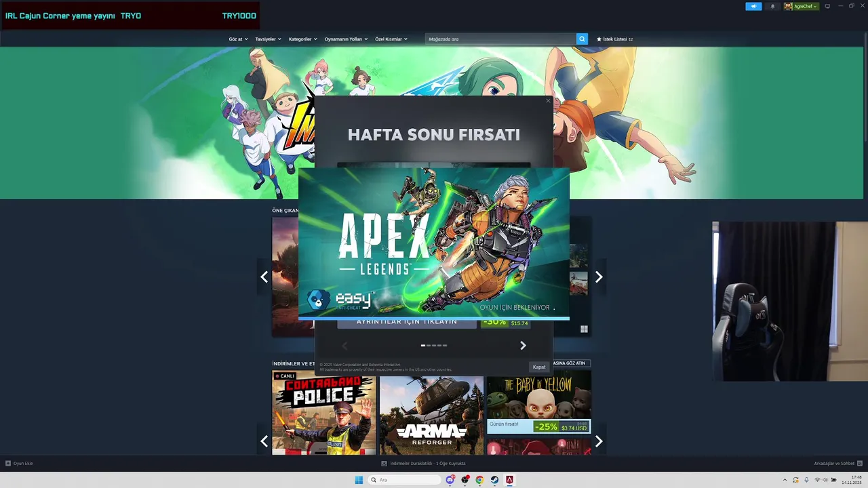868x488 pixels.
Task: Expand Özel Kısımlar menu
Action: pos(391,39)
